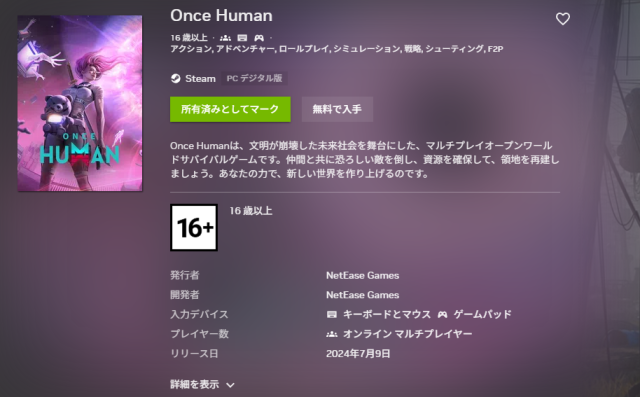Click the gamepad icon beside ゲームパッド
640x397 pixels.
tap(442, 315)
